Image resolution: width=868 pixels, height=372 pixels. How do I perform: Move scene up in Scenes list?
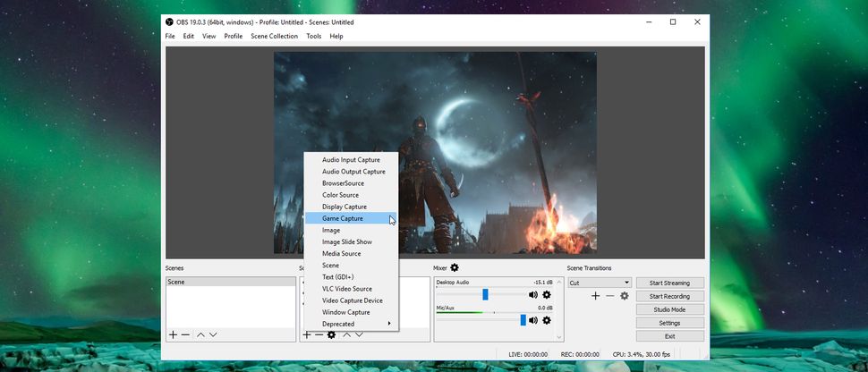click(201, 335)
